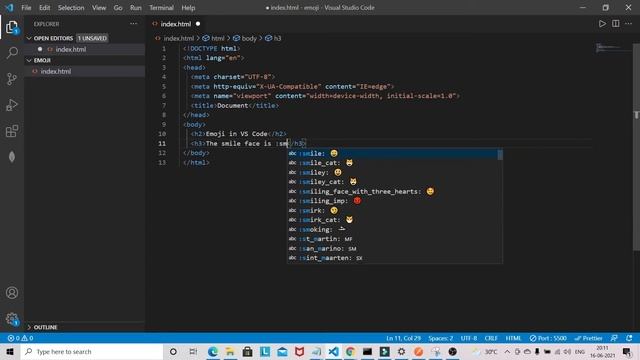Open the Go menu
The height and width of the screenshot is (360, 640).
pyautogui.click(x=118, y=7)
